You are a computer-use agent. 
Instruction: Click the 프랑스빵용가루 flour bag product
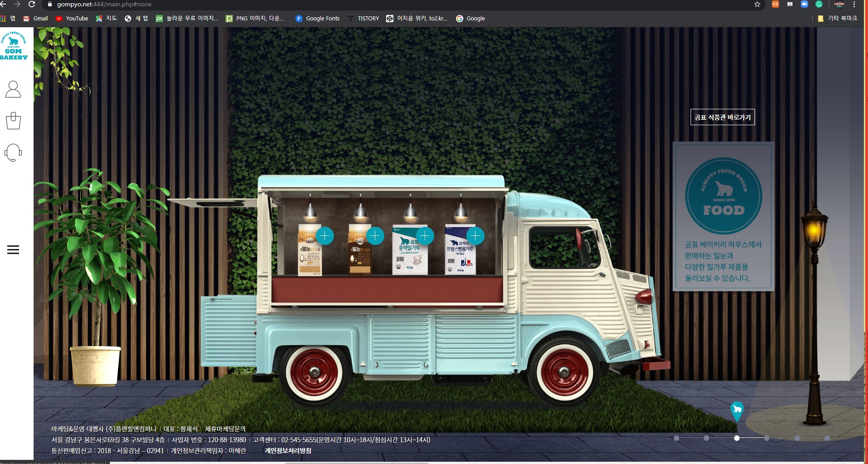[x=460, y=249]
